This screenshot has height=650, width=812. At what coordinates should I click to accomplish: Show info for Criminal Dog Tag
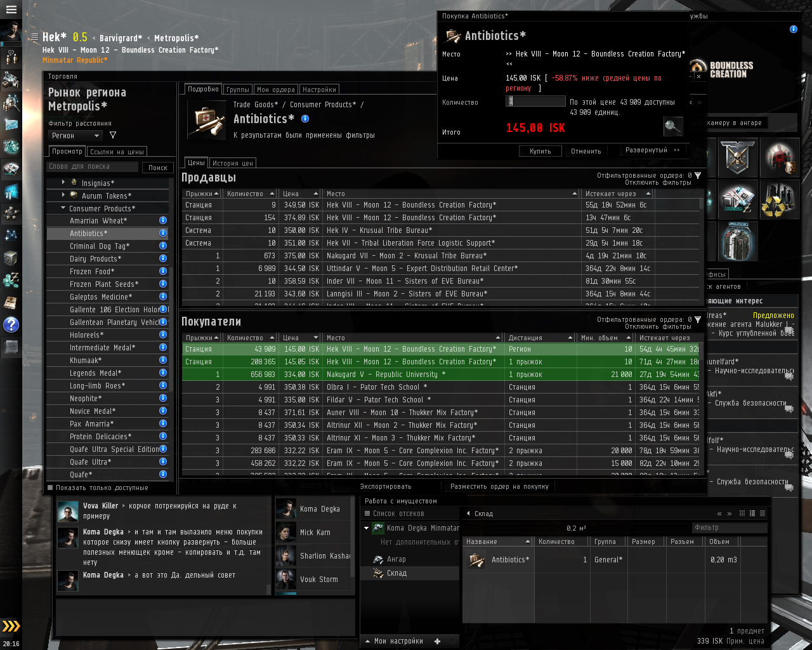point(163,246)
